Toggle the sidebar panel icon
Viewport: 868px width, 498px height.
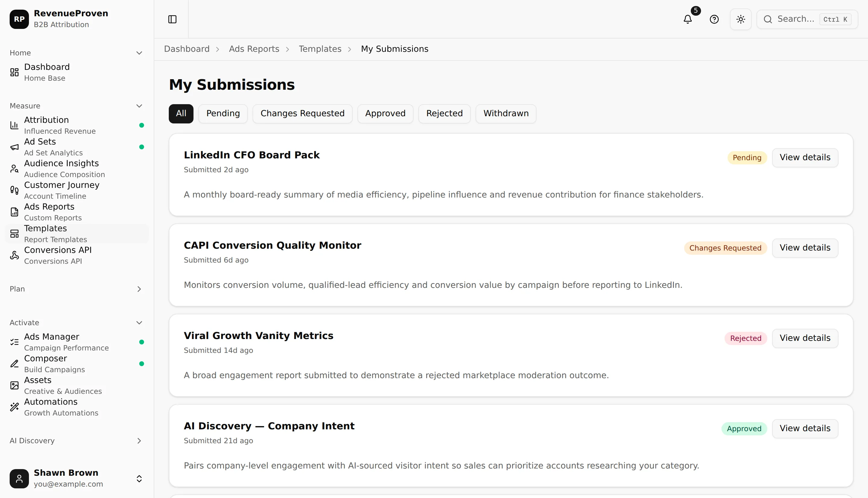click(172, 19)
